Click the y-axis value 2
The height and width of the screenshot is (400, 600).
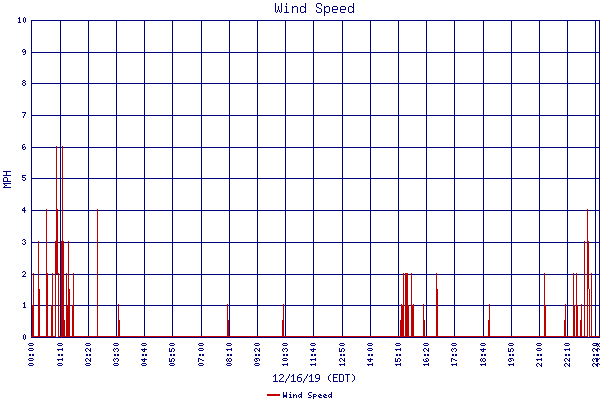(x=24, y=274)
